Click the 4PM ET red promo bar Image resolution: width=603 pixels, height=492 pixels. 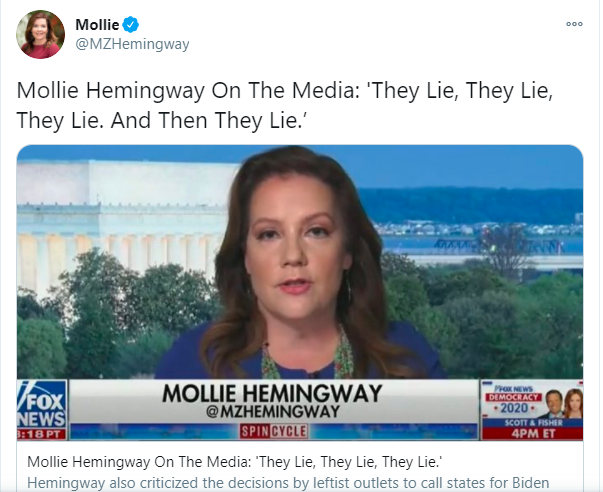[533, 434]
